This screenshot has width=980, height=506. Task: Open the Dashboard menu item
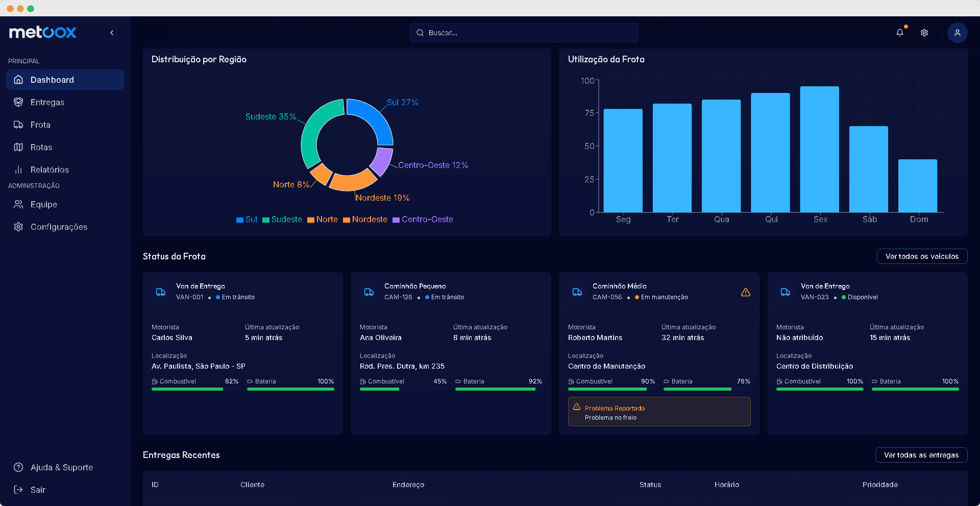[x=65, y=80]
